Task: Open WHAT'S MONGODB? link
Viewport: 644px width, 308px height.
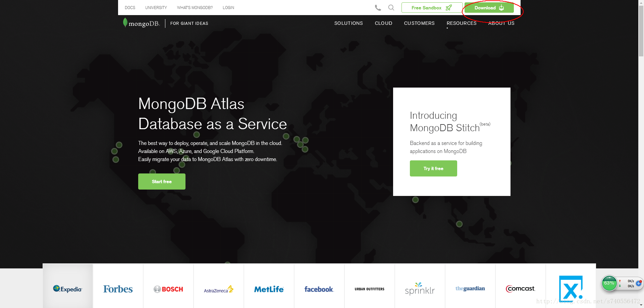Action: pos(195,8)
